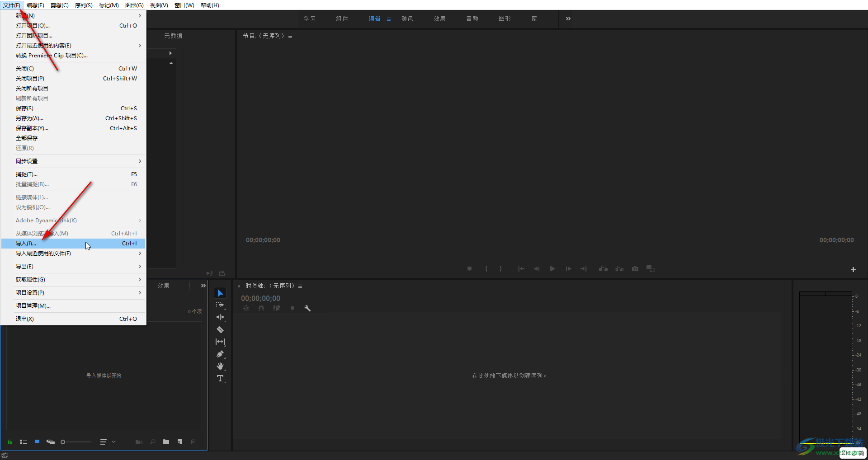This screenshot has height=460, width=868.
Task: Select the Pen tool
Action: (220, 354)
